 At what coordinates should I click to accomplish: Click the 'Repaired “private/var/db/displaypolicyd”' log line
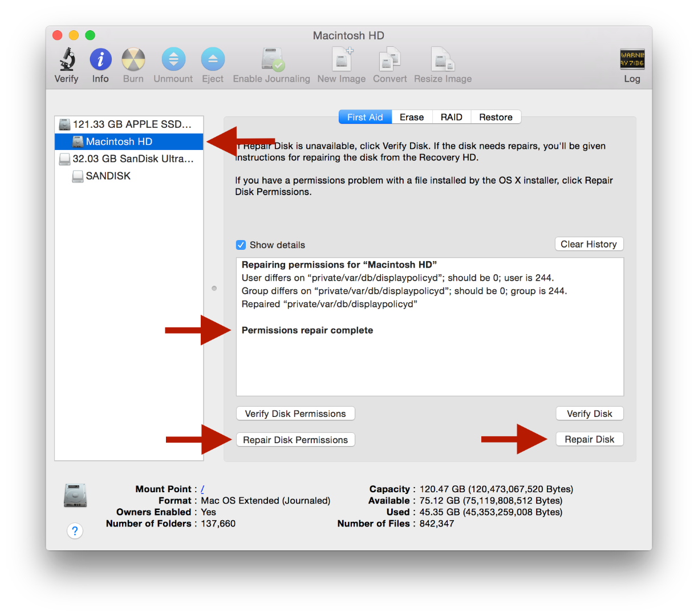click(x=330, y=304)
